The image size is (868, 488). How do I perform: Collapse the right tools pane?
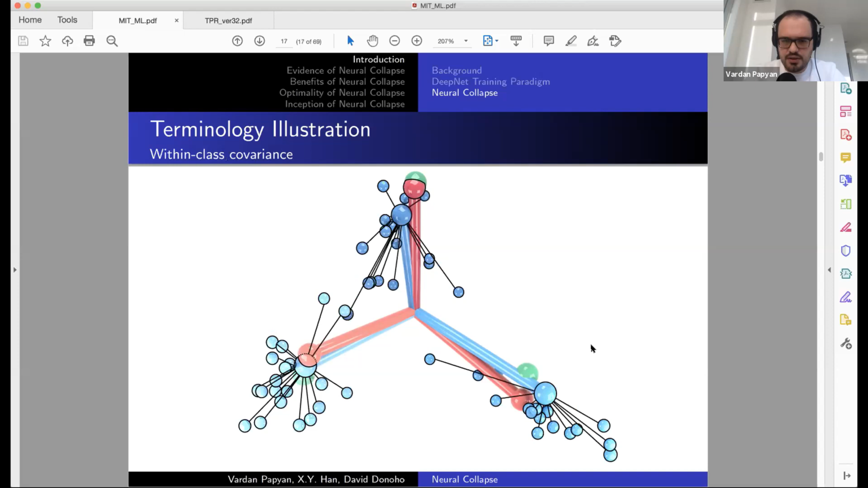click(829, 270)
